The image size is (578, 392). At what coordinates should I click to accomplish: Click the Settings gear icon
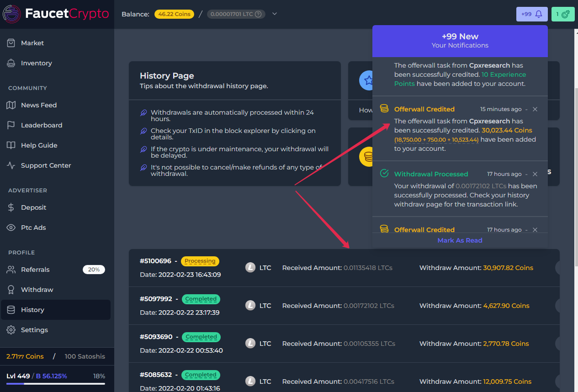tap(11, 330)
